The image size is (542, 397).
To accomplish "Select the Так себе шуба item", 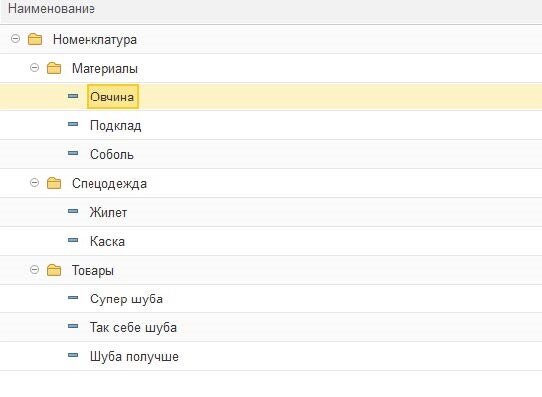I will (133, 328).
